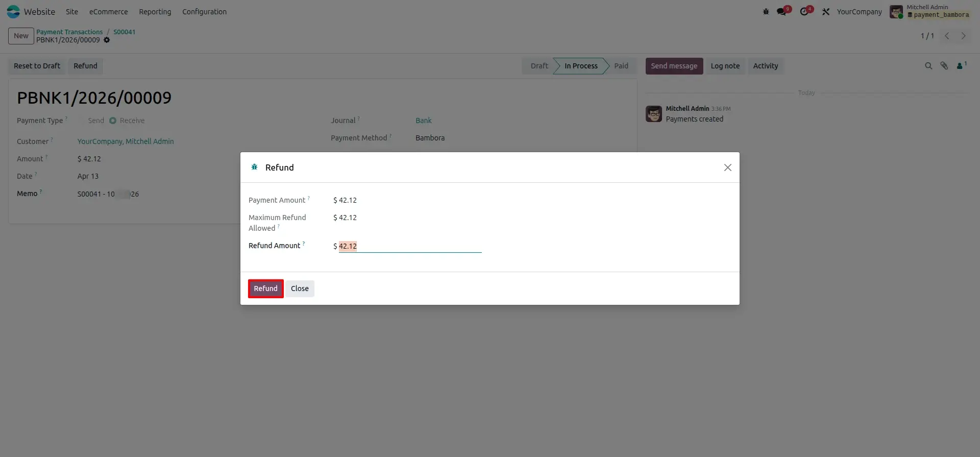Select the Paid status stage
This screenshot has width=980, height=457.
tap(621, 66)
